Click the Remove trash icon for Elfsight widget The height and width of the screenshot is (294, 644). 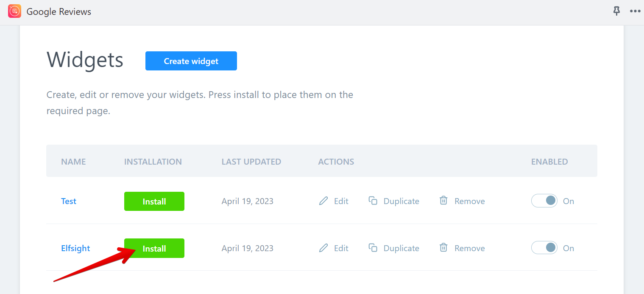point(443,248)
